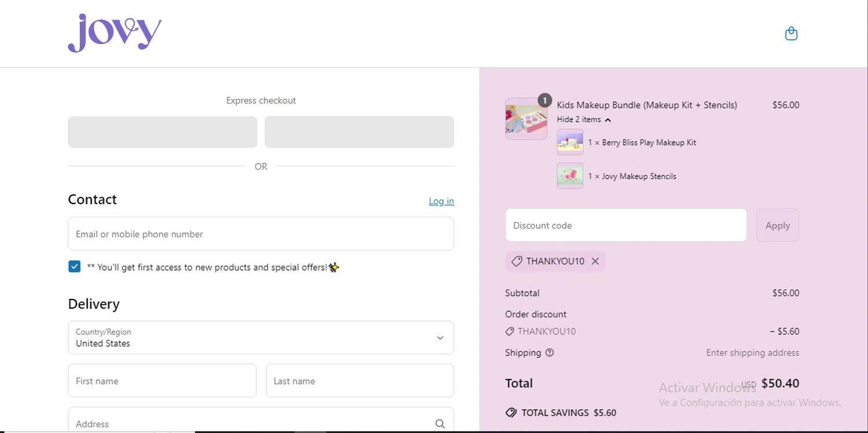Focus the Discount code field
This screenshot has height=433, width=868.
tap(626, 225)
